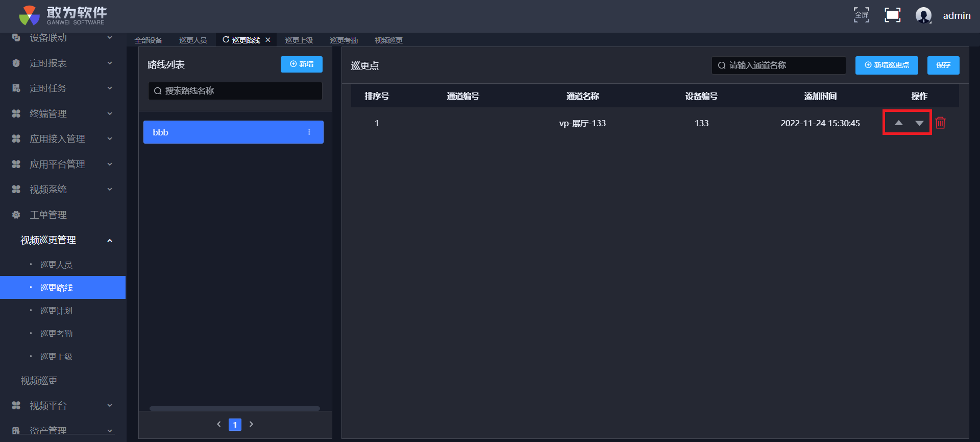Switch to the 巡更考勤 tab
This screenshot has height=442, width=980.
[344, 40]
